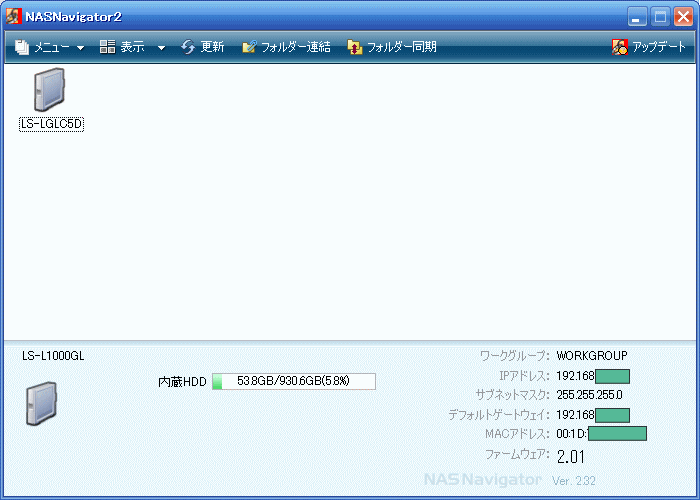The height and width of the screenshot is (500, 700).
Task: Open the メニュー menu text label
Action: pyautogui.click(x=52, y=47)
